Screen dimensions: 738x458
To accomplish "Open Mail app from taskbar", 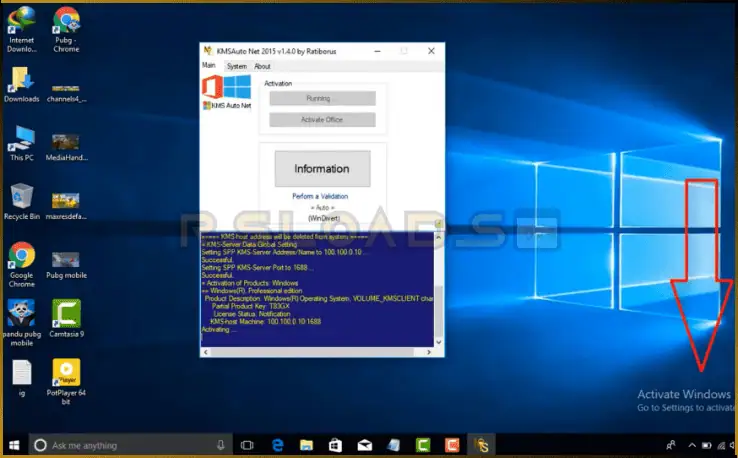I will (364, 445).
